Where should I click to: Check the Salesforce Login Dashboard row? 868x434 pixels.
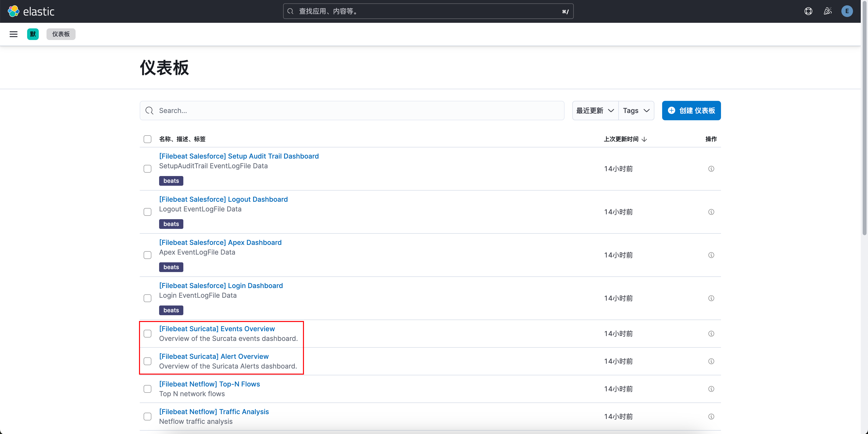pyautogui.click(x=147, y=298)
